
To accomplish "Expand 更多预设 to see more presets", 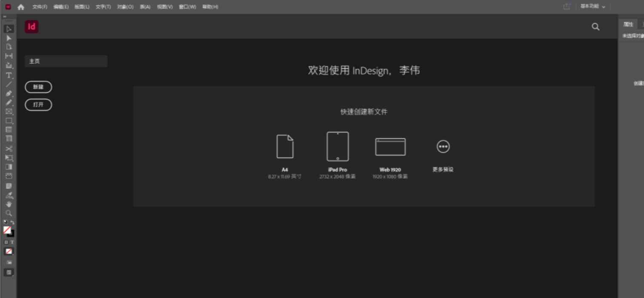I will pyautogui.click(x=443, y=146).
